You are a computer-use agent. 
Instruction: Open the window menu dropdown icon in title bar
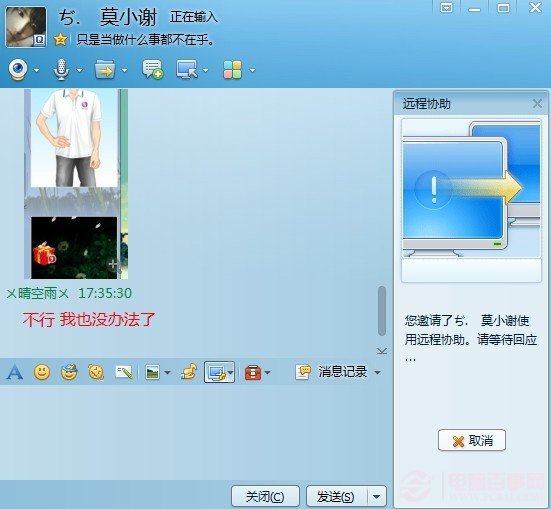point(446,8)
